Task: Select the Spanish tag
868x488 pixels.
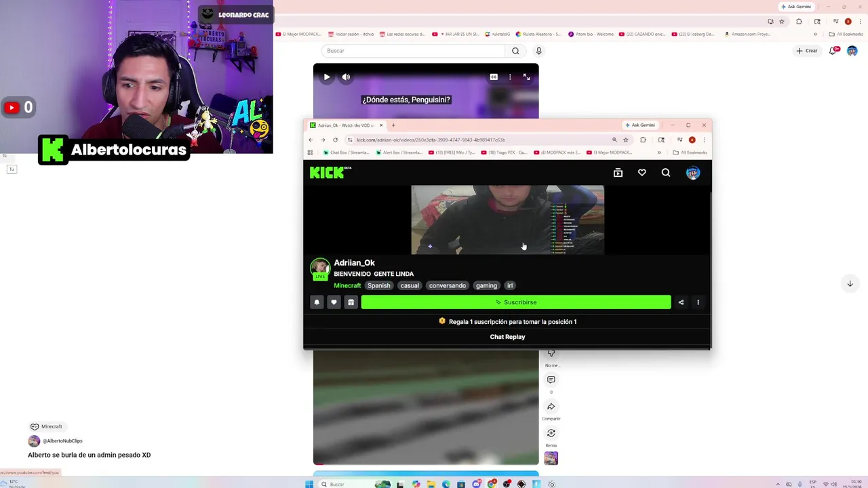Action: tap(379, 285)
